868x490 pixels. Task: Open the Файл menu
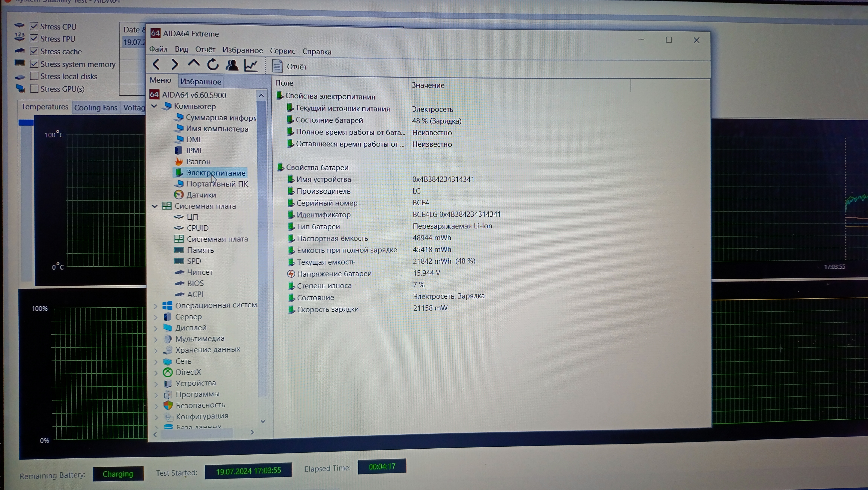click(x=158, y=49)
